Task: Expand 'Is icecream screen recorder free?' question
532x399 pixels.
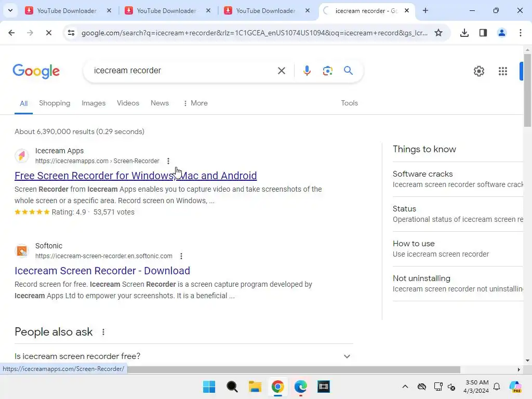Action: [x=184, y=356]
